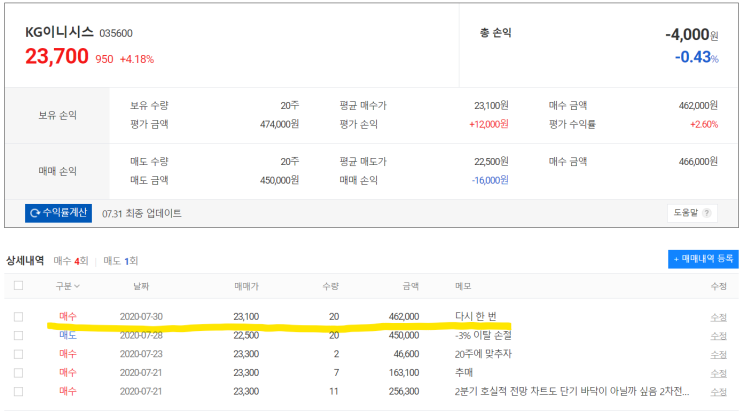
Task: Check the box on the 추매 memo row
Action: [x=19, y=372]
